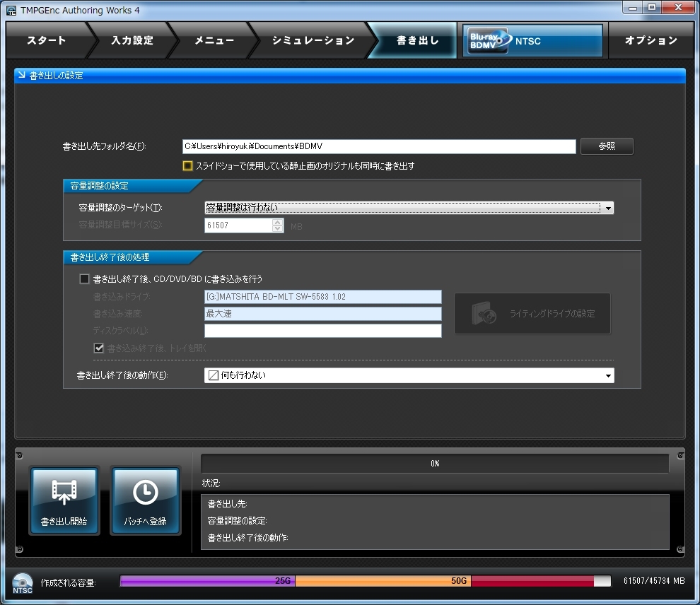Click the 書き出しの設定 panel header
Viewport: 700px width, 605px height.
pos(350,76)
